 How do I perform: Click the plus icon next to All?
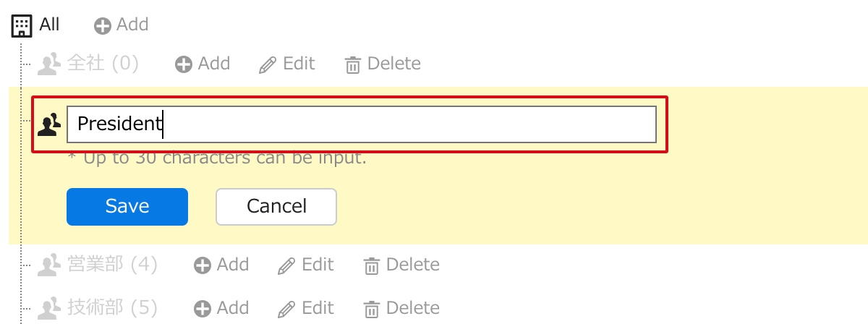[103, 26]
